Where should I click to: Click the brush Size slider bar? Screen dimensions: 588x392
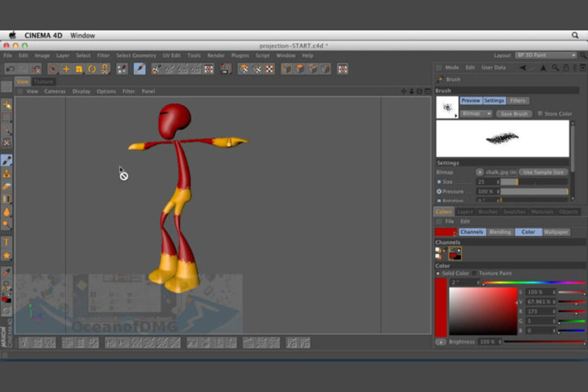534,182
